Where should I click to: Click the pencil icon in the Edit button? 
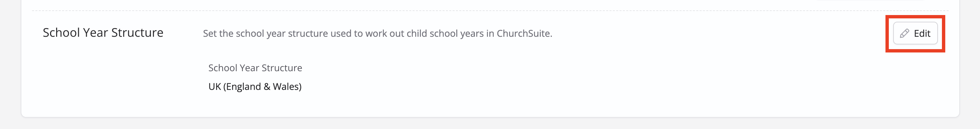pyautogui.click(x=905, y=33)
